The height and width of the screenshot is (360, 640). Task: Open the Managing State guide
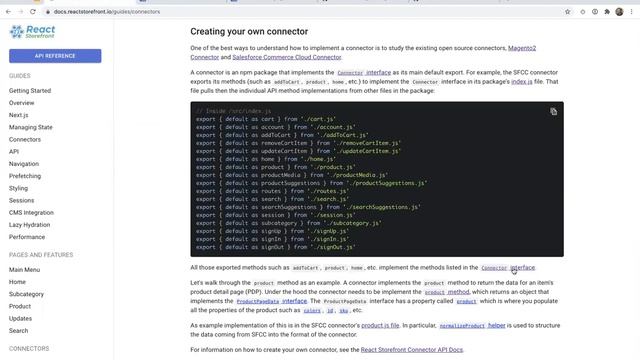pos(31,127)
